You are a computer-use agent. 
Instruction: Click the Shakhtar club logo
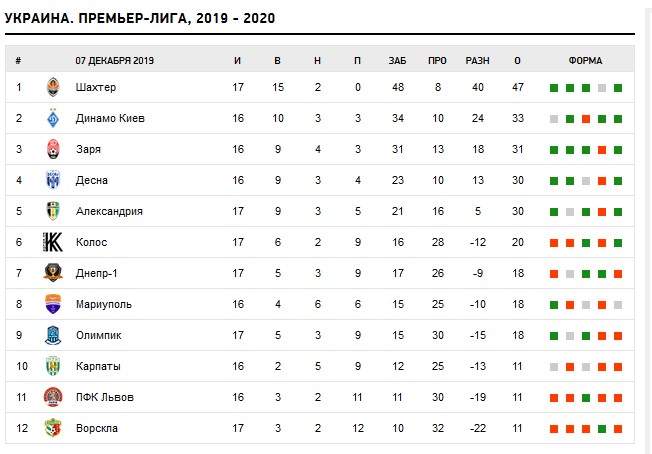[x=53, y=87]
